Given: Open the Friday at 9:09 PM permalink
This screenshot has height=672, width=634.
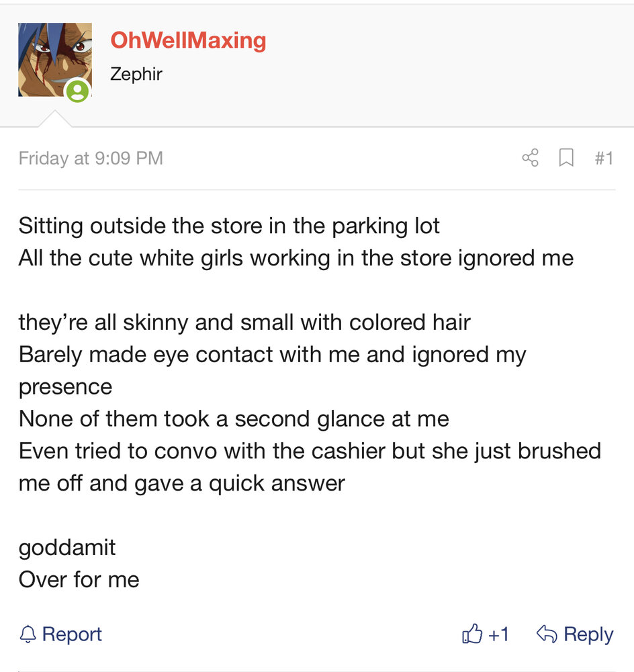Looking at the screenshot, I should click(91, 158).
